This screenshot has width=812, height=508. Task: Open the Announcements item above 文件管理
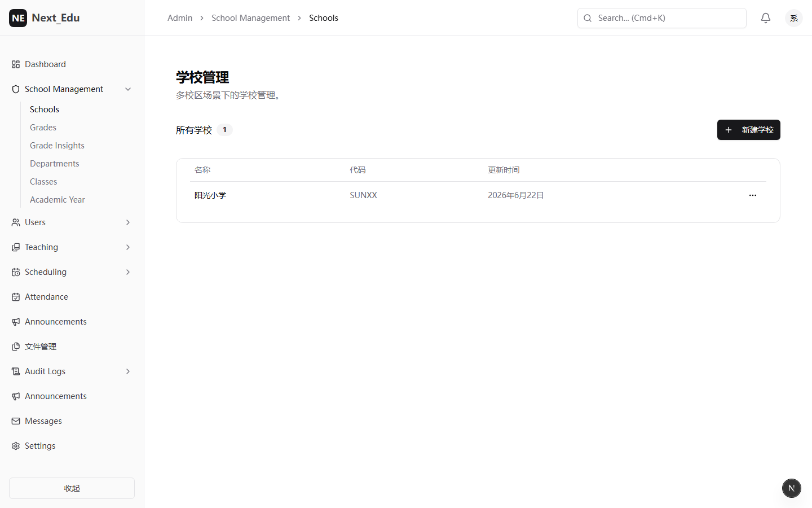(x=72, y=322)
